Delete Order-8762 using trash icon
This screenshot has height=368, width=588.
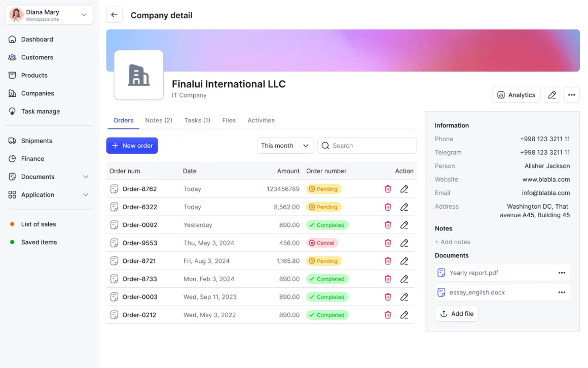388,189
